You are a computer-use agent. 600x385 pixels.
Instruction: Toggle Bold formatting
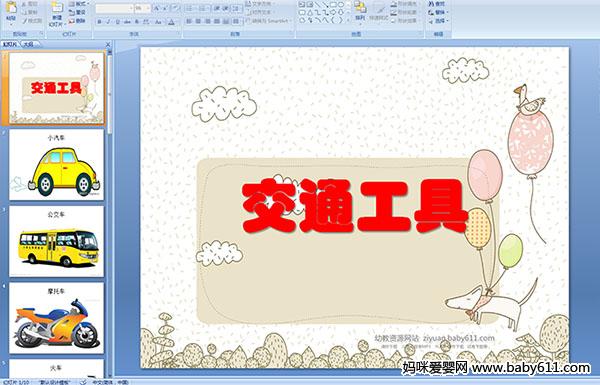coord(99,22)
